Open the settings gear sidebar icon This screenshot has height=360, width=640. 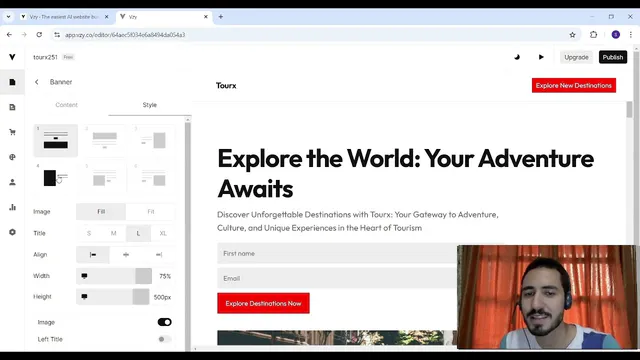(x=12, y=232)
